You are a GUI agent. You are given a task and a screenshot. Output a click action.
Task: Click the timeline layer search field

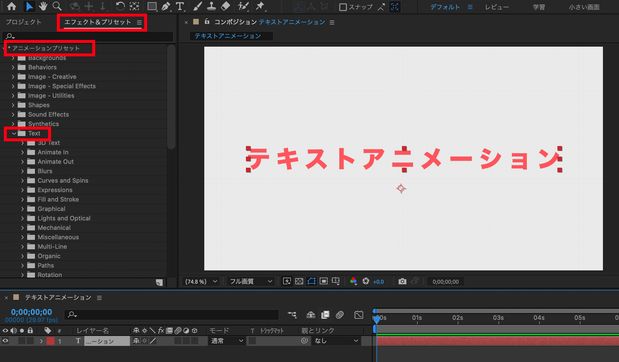point(172,315)
